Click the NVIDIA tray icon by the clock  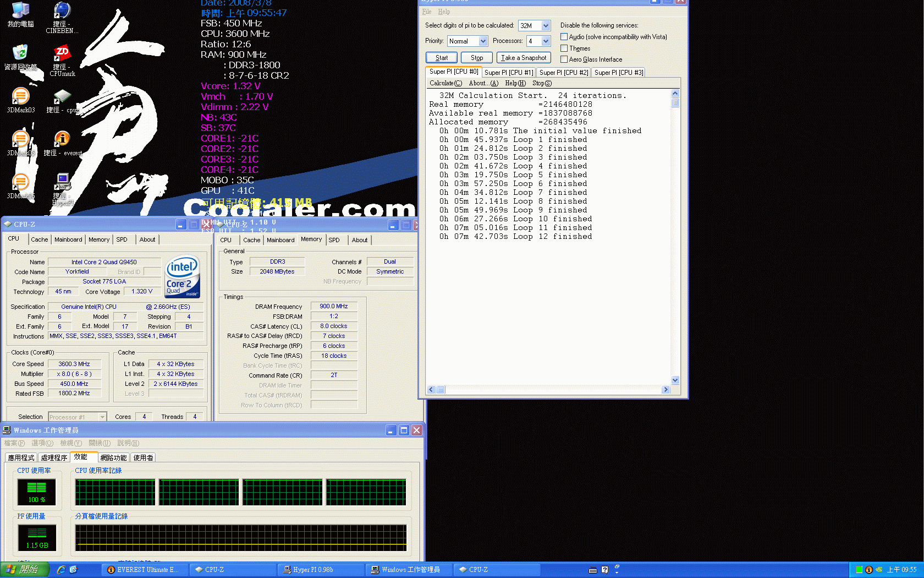coord(879,570)
